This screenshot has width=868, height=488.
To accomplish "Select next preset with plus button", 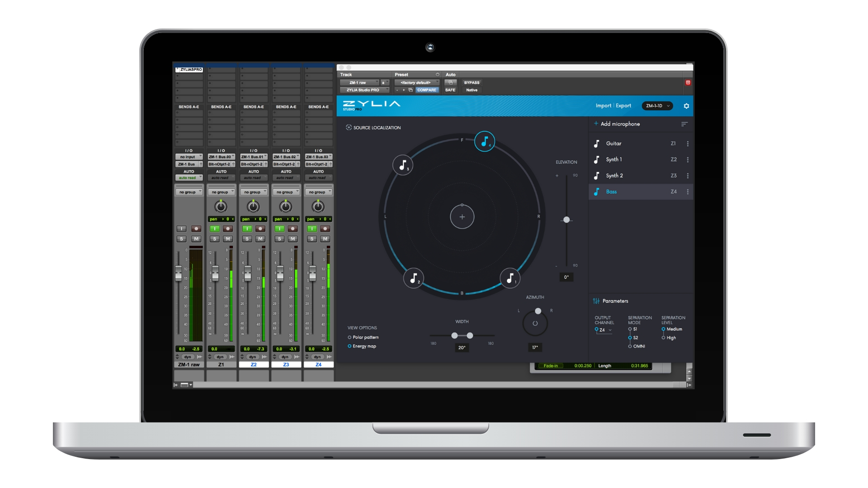I will click(404, 90).
